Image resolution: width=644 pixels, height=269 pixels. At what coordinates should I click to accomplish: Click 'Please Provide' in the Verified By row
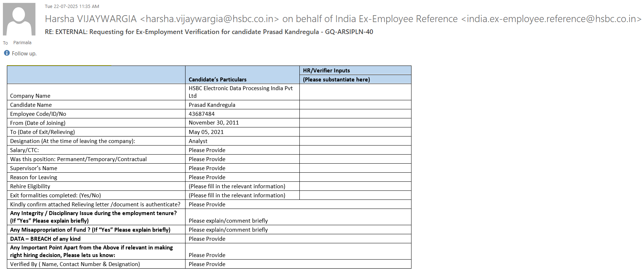(207, 264)
